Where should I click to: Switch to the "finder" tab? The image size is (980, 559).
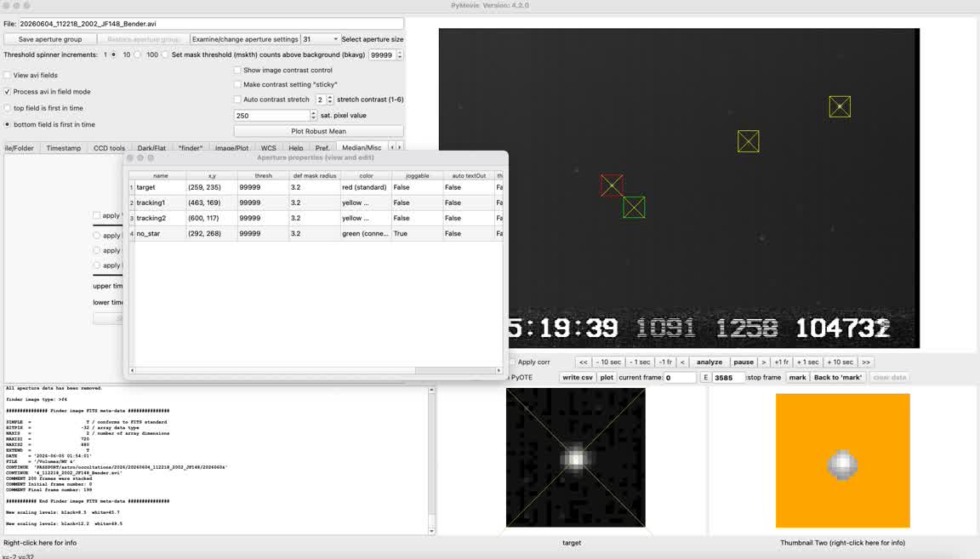(x=191, y=148)
